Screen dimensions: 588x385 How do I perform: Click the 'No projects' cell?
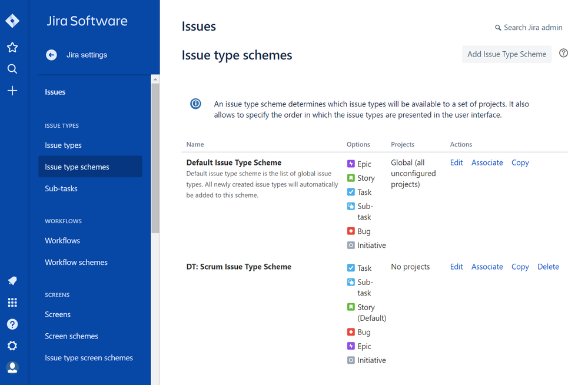[410, 267]
